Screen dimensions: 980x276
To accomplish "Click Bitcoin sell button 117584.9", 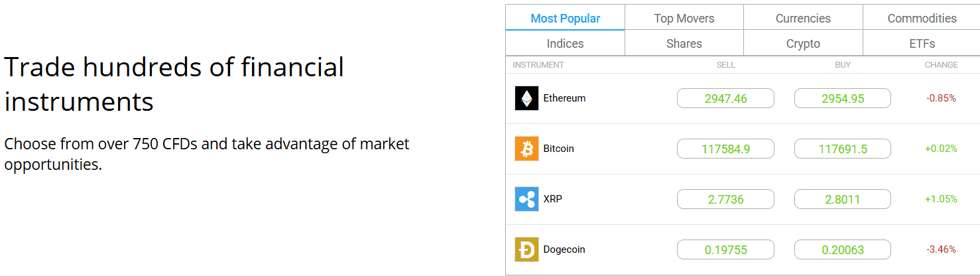I will coord(725,149).
